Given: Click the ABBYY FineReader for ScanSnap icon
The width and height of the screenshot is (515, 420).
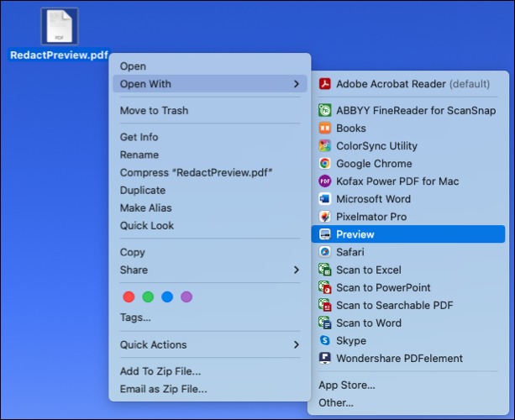Looking at the screenshot, I should (325, 110).
